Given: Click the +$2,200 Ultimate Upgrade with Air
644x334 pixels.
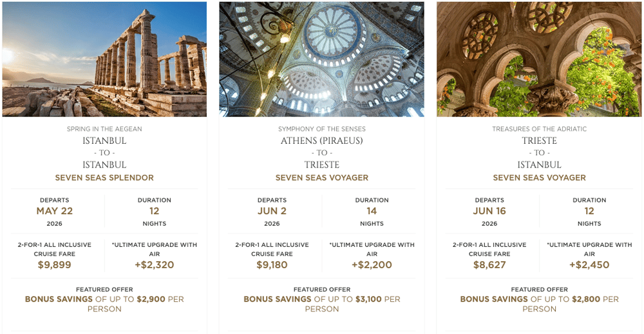Looking at the screenshot, I should (x=372, y=264).
